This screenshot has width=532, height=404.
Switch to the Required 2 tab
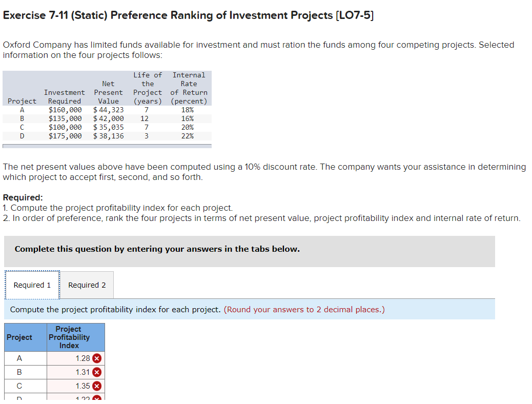click(87, 285)
